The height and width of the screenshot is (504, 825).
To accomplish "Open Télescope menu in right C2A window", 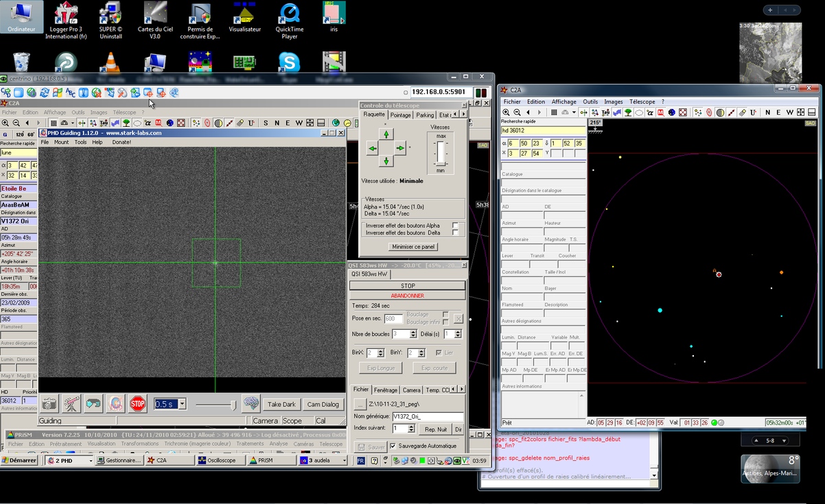I will tap(642, 101).
